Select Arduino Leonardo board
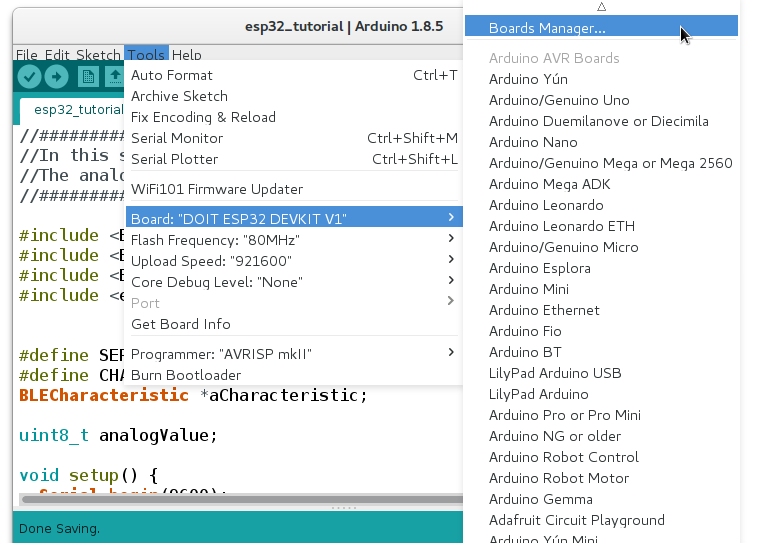The image size is (762, 543). [x=601, y=205]
